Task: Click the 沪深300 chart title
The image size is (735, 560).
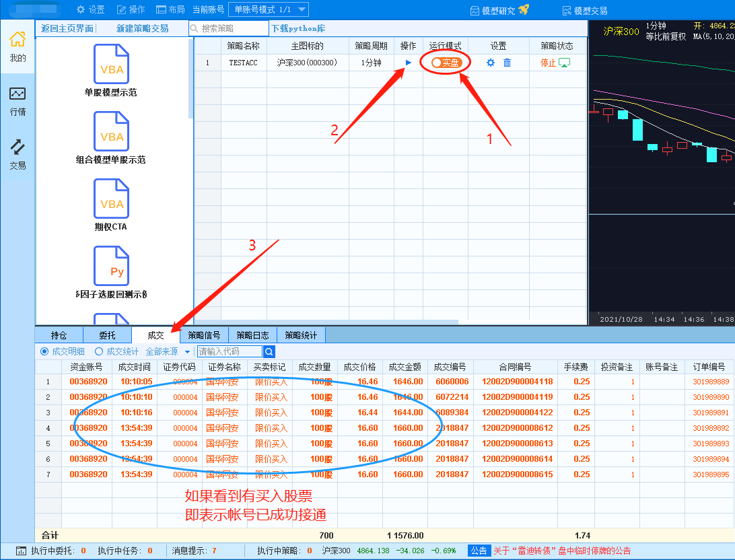Action: click(x=621, y=31)
